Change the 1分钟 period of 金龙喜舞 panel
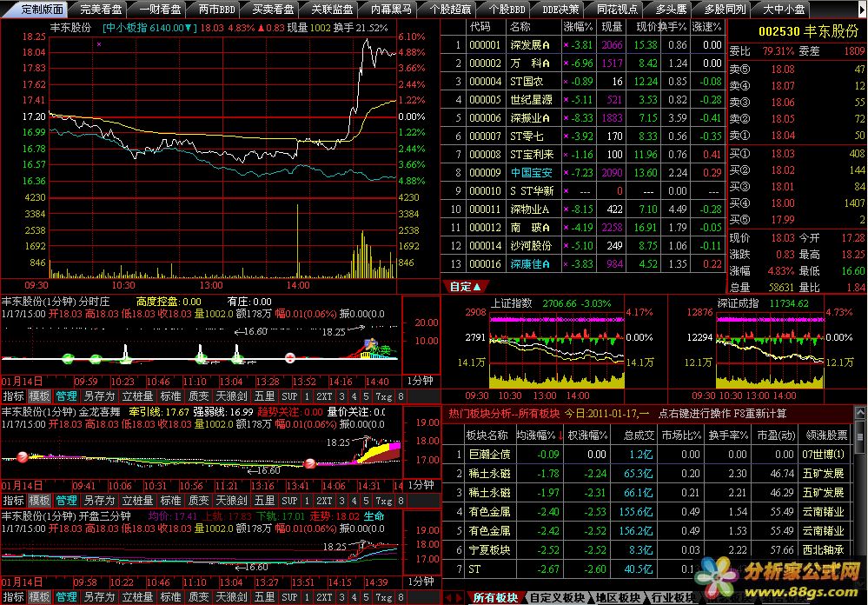 [x=421, y=485]
